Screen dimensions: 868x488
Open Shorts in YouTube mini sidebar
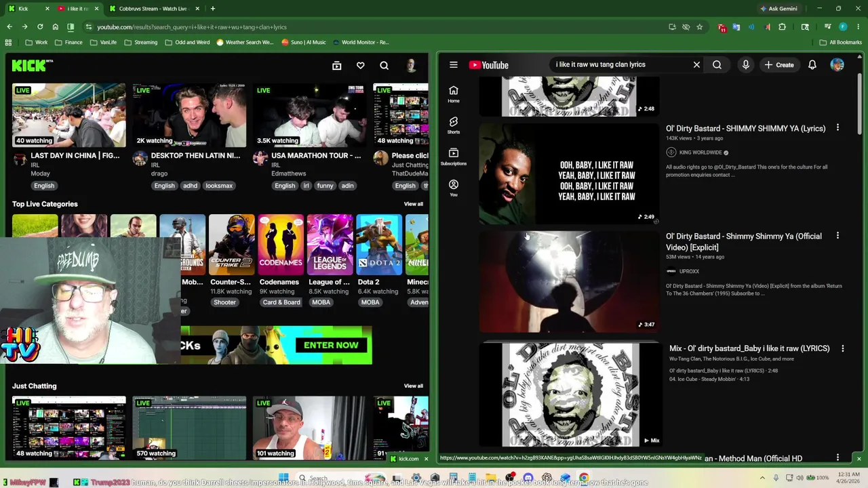(x=454, y=125)
